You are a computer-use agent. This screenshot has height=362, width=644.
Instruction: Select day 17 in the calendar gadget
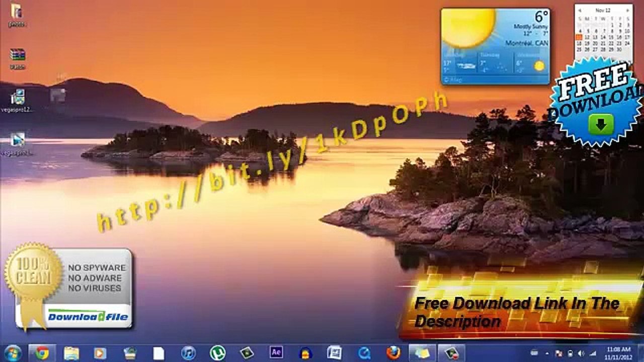pyautogui.click(x=627, y=37)
